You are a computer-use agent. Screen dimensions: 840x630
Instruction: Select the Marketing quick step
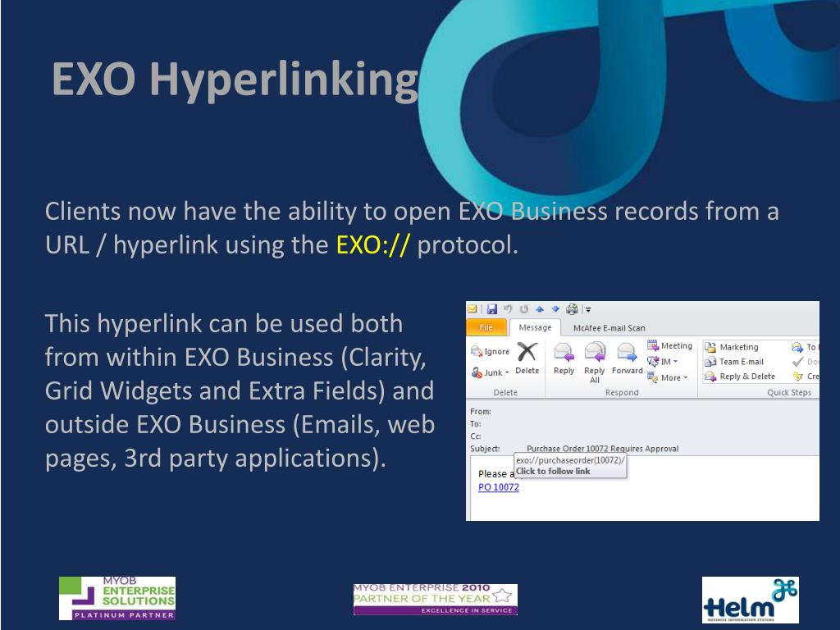click(732, 347)
